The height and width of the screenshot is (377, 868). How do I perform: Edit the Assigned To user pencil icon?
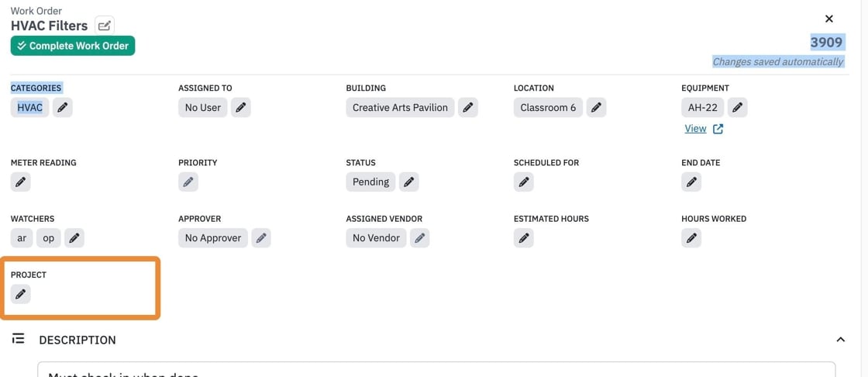(x=241, y=108)
